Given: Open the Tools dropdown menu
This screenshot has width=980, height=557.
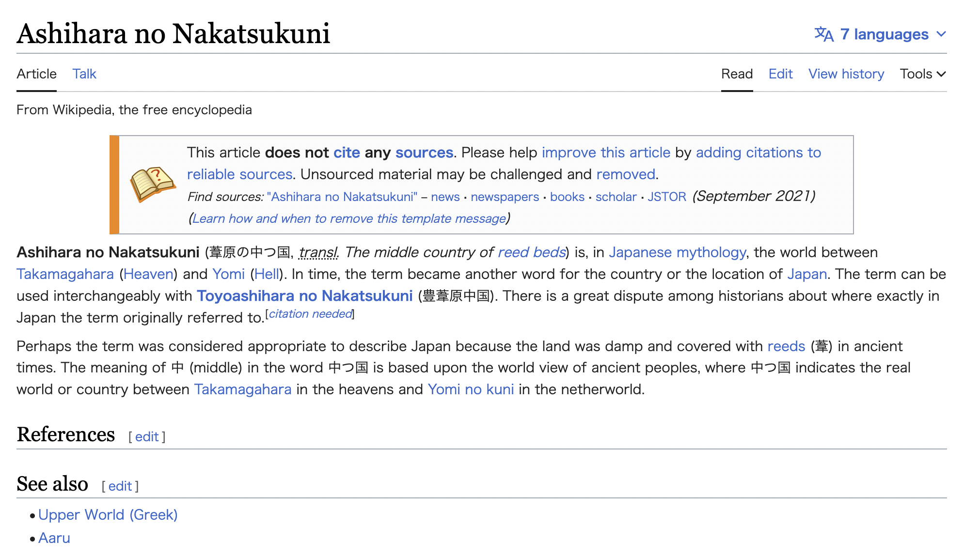Looking at the screenshot, I should [x=923, y=74].
